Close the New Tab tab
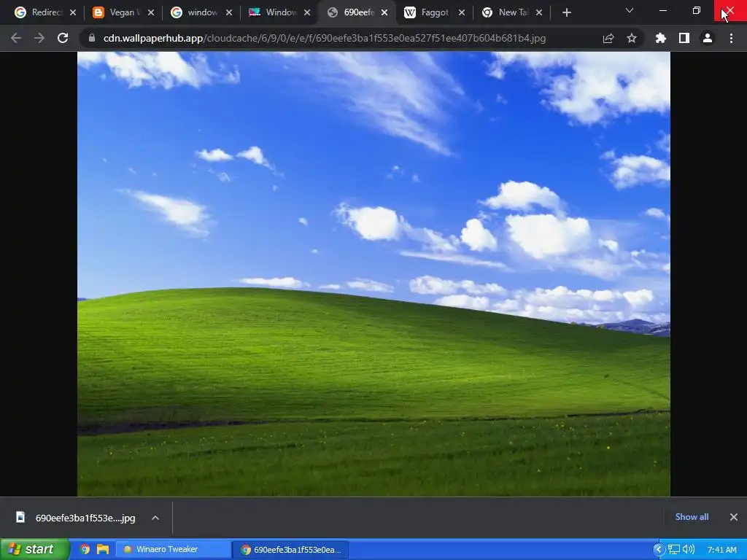The width and height of the screenshot is (747, 560). [539, 12]
